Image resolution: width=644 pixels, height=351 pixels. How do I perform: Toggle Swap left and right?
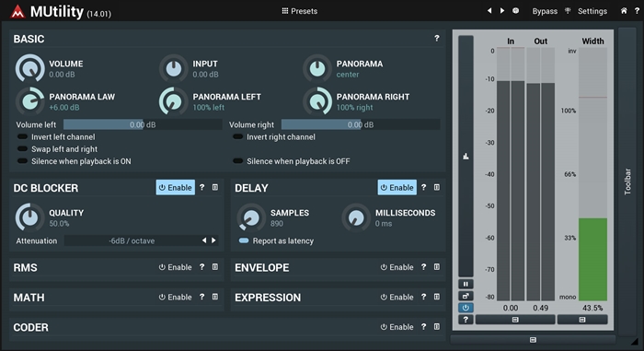coord(22,149)
